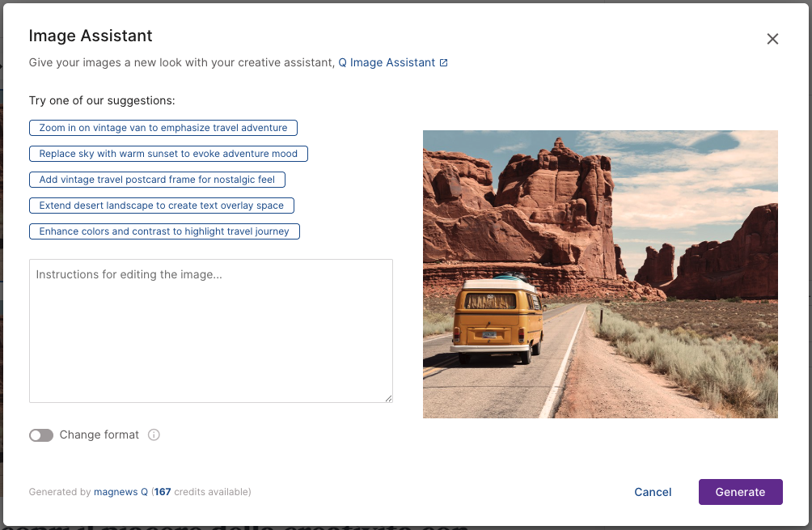Image resolution: width=812 pixels, height=530 pixels.
Task: Choose the Replace sky with warm sunset suggestion
Action: [168, 154]
